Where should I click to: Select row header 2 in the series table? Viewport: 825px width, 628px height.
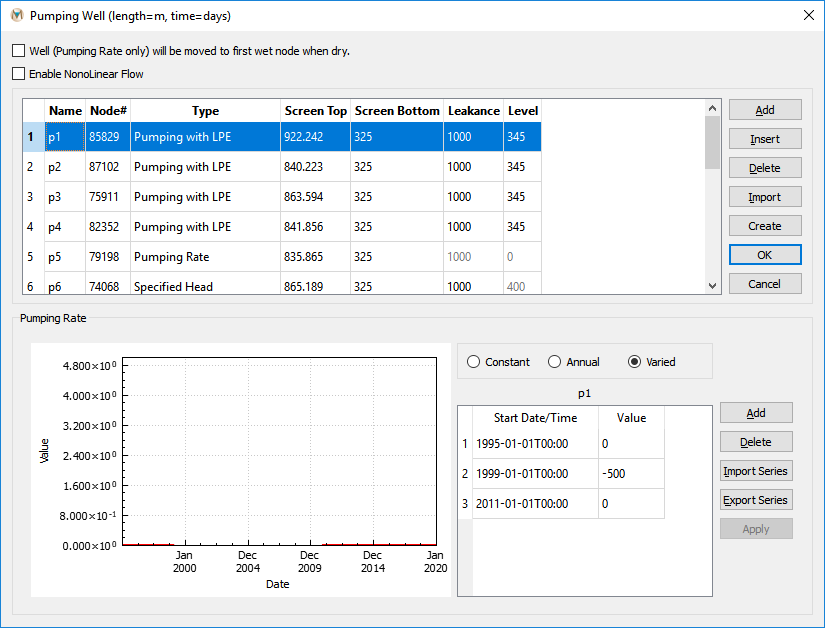point(465,473)
